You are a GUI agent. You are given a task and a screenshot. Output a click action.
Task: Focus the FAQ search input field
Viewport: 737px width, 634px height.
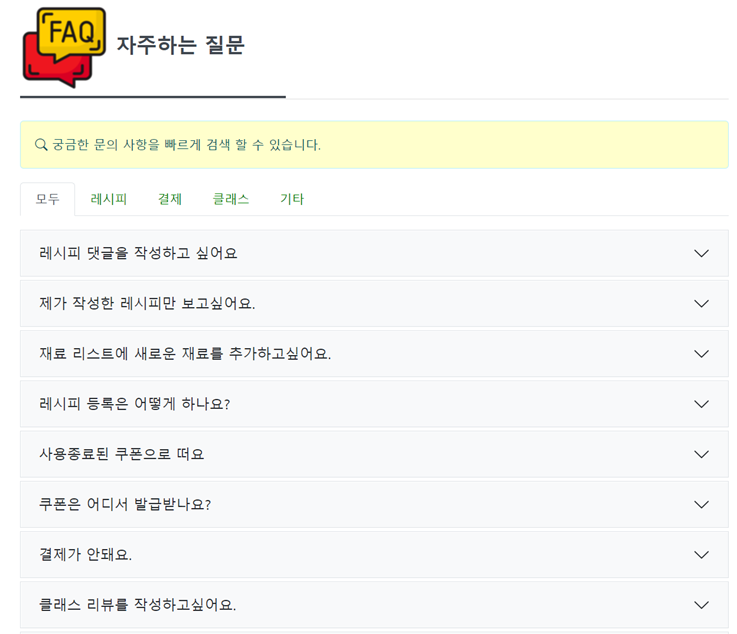(x=374, y=145)
